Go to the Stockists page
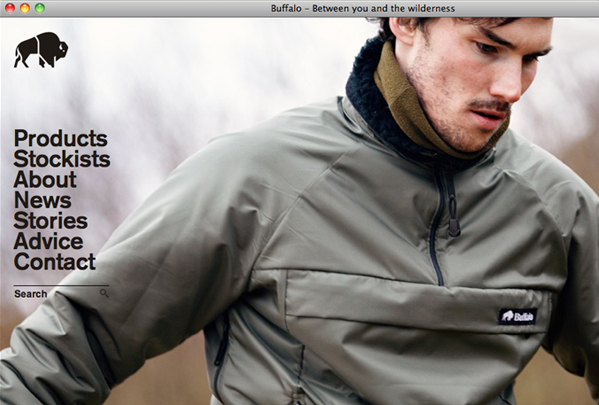The height and width of the screenshot is (405, 599). [62, 159]
